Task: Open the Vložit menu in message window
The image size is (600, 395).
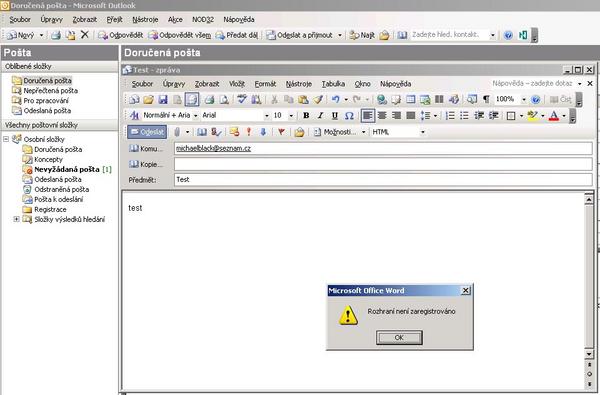Action: click(237, 84)
